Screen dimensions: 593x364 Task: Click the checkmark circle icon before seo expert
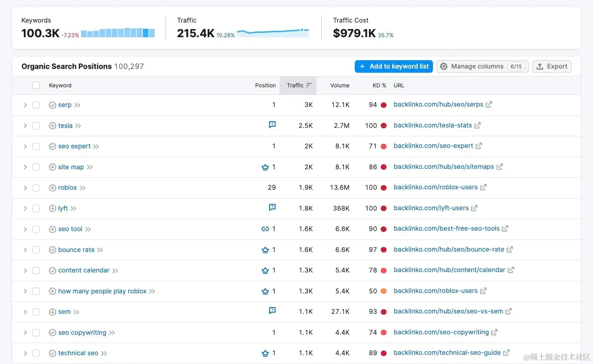click(x=52, y=147)
